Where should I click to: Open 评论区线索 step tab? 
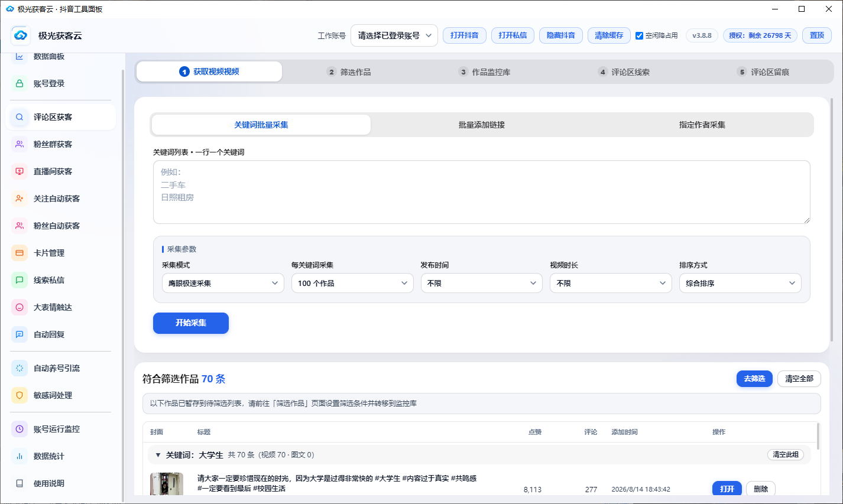coord(624,72)
